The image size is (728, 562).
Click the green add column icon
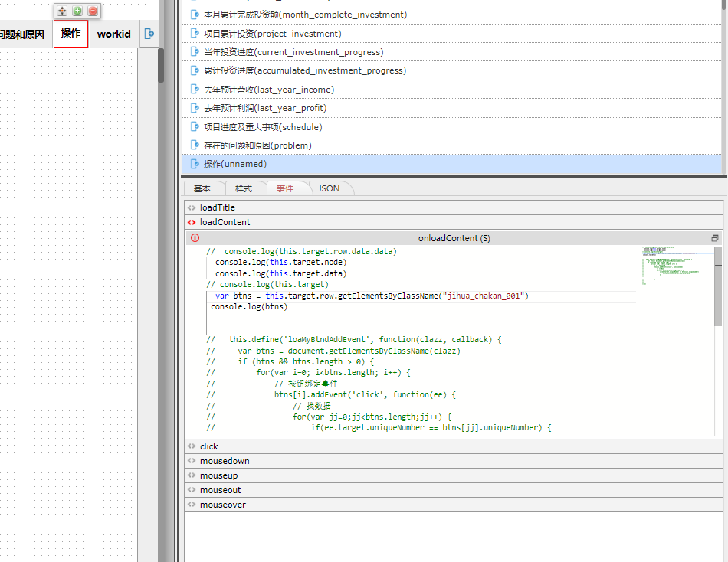tap(77, 11)
